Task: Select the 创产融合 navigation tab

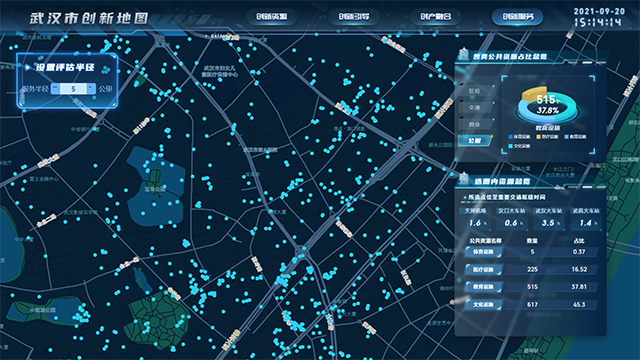Action: (436, 17)
